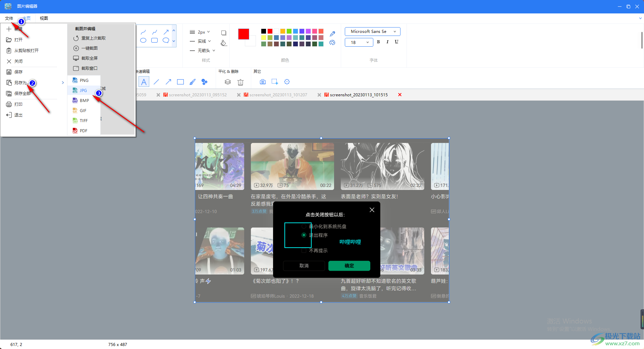
Task: Select the Text tool in quick edit
Action: click(x=144, y=82)
